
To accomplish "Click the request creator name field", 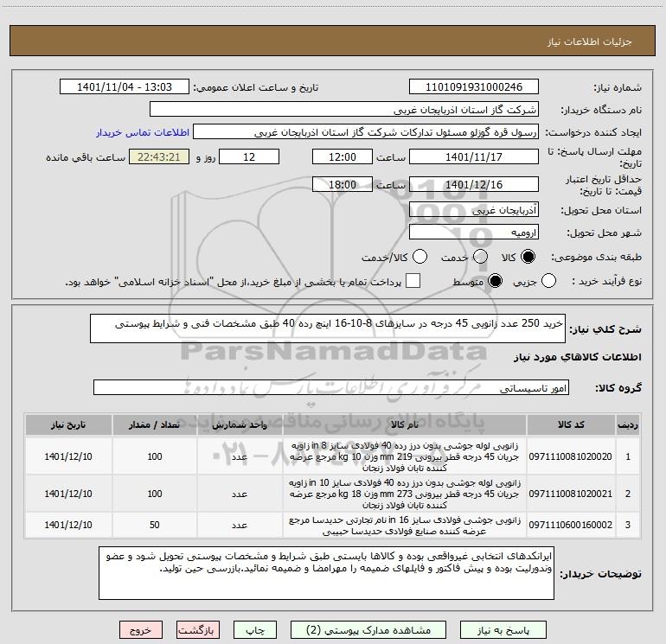I will tap(366, 132).
